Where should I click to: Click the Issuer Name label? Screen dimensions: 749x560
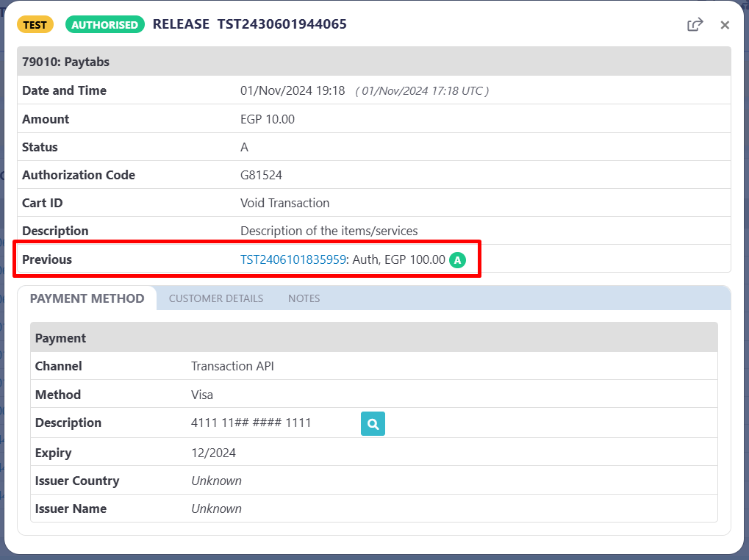(x=71, y=509)
